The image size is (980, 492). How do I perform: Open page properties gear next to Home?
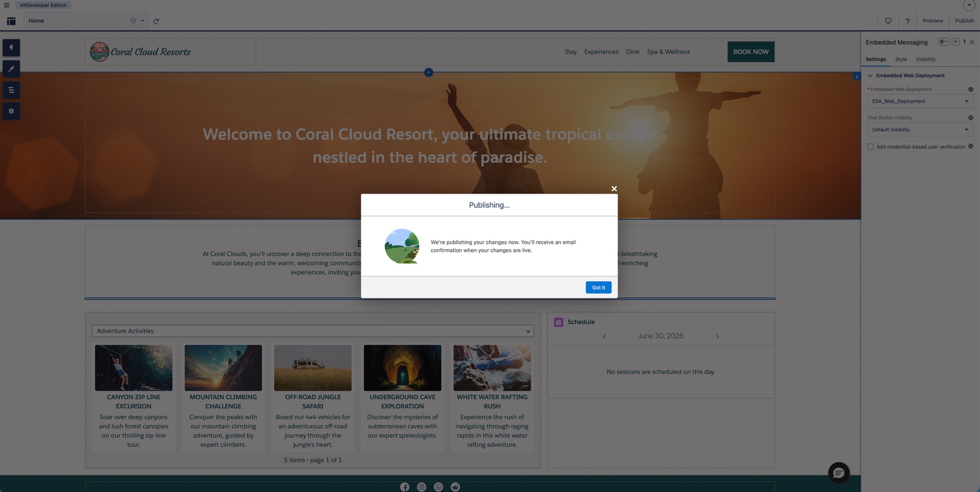point(133,21)
